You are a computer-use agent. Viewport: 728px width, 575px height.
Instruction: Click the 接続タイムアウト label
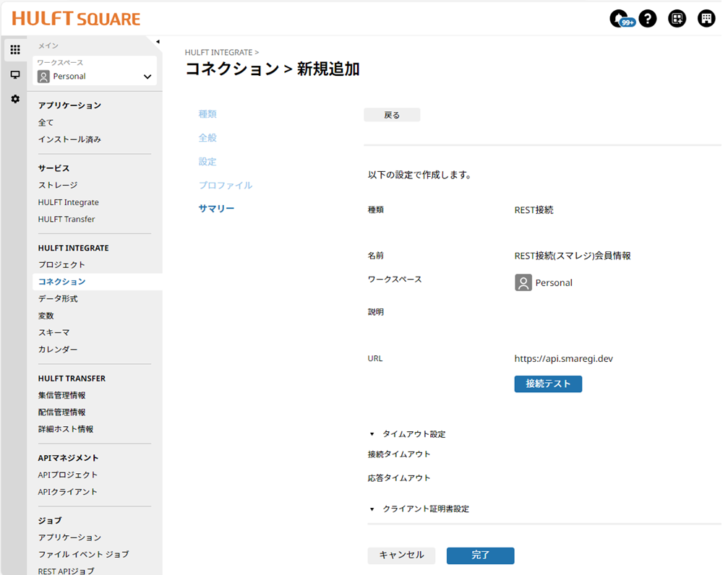[x=399, y=454]
